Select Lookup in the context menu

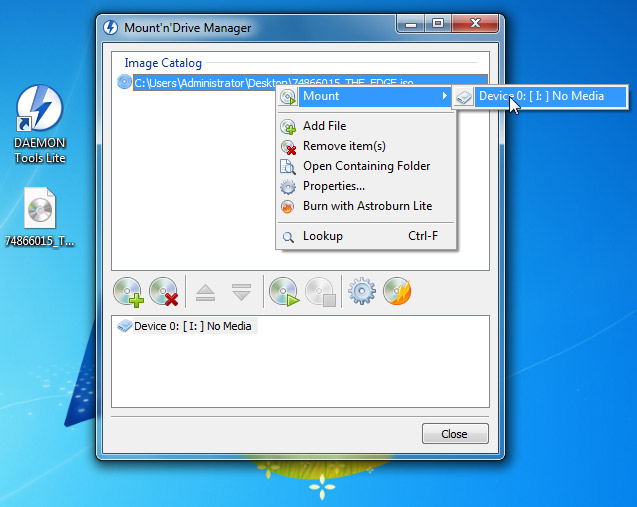tap(322, 237)
